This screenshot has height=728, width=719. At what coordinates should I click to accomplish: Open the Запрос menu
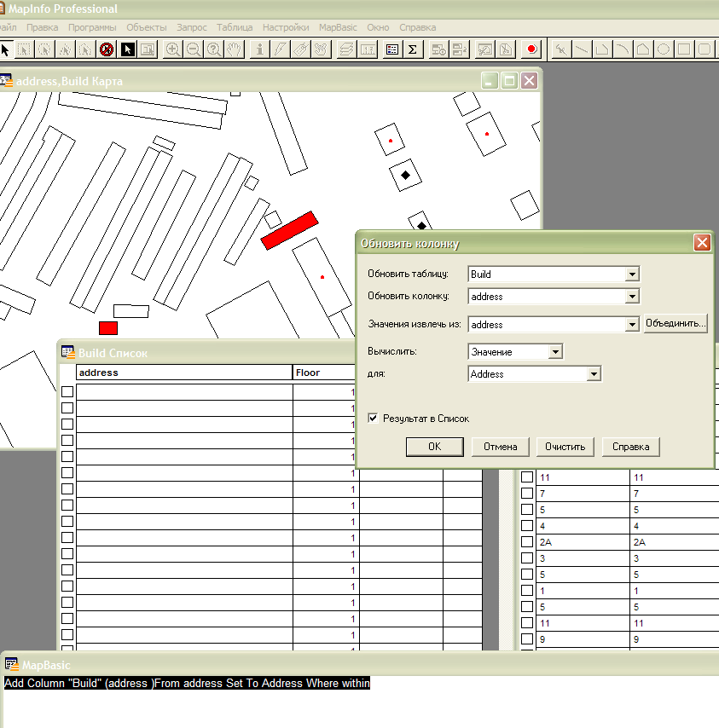point(192,27)
